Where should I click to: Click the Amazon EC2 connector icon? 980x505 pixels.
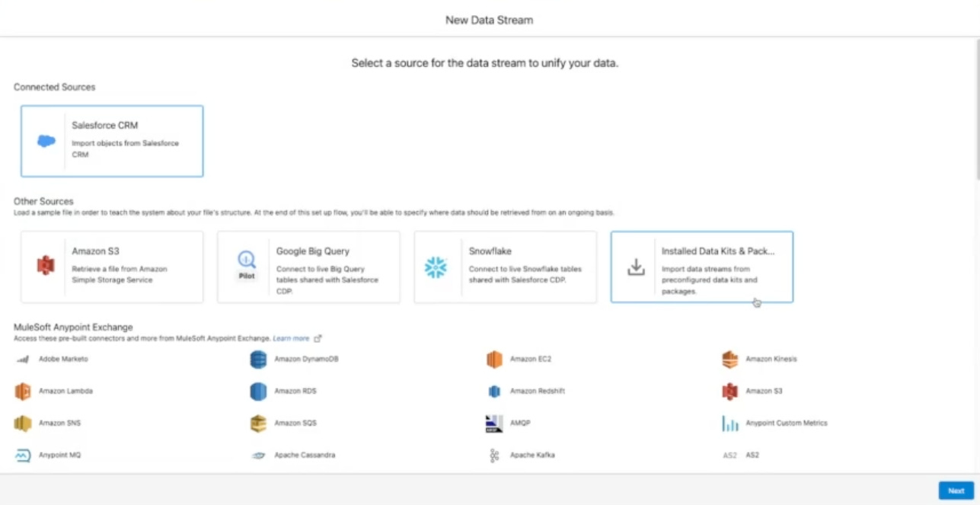[495, 360]
